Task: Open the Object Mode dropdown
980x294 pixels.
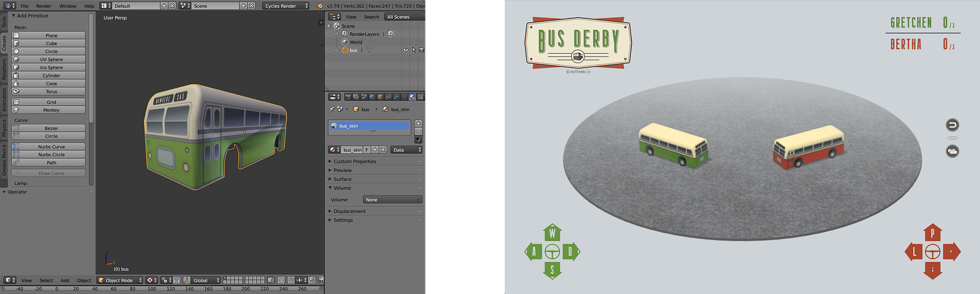Action: pyautogui.click(x=120, y=280)
